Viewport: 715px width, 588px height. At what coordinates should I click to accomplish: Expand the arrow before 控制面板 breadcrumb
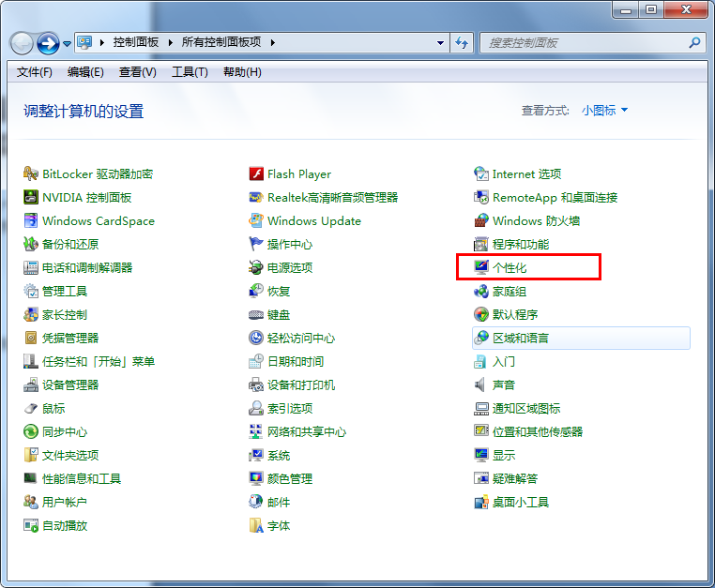point(102,42)
